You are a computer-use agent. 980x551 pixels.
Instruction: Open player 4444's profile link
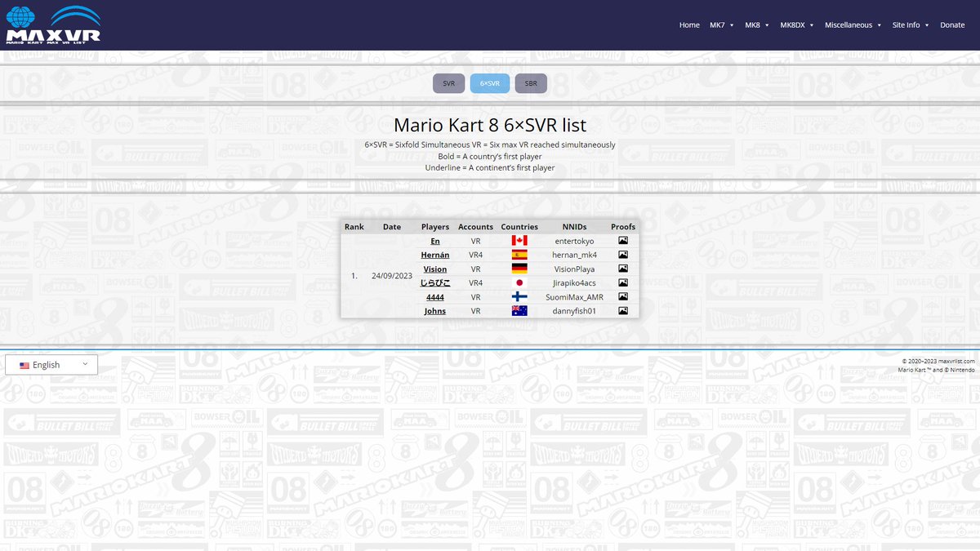435,297
